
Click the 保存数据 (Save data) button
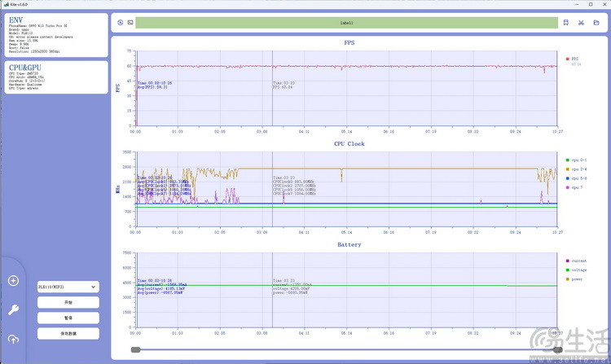tap(68, 333)
